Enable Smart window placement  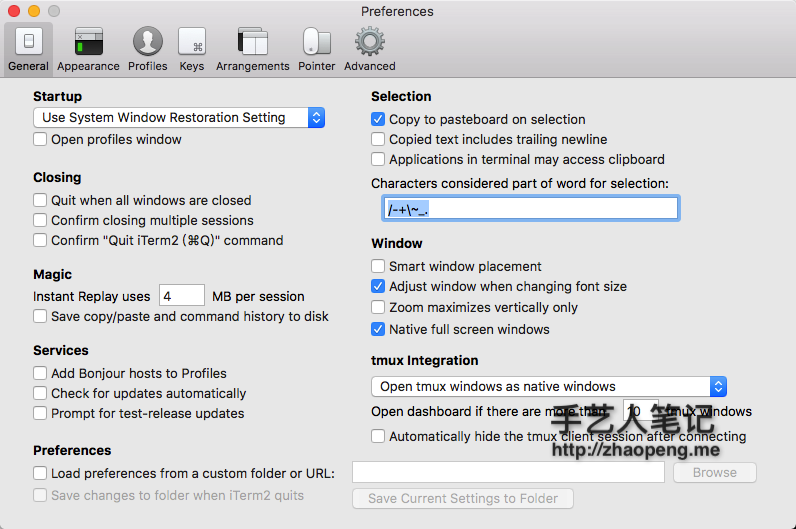click(378, 266)
